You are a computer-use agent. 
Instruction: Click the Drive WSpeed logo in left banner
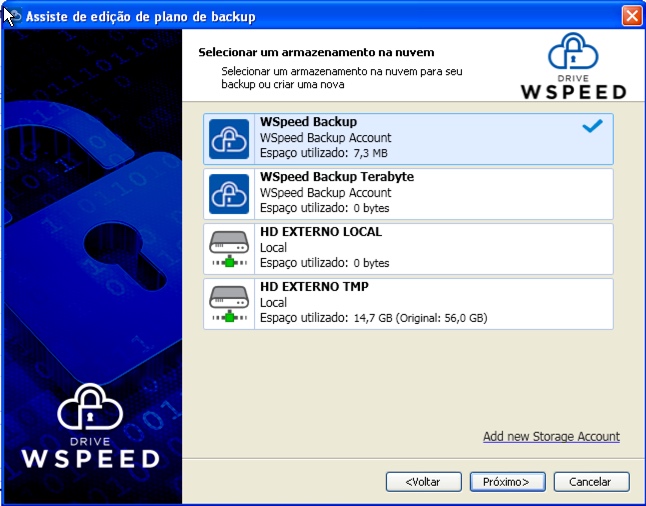coord(90,426)
